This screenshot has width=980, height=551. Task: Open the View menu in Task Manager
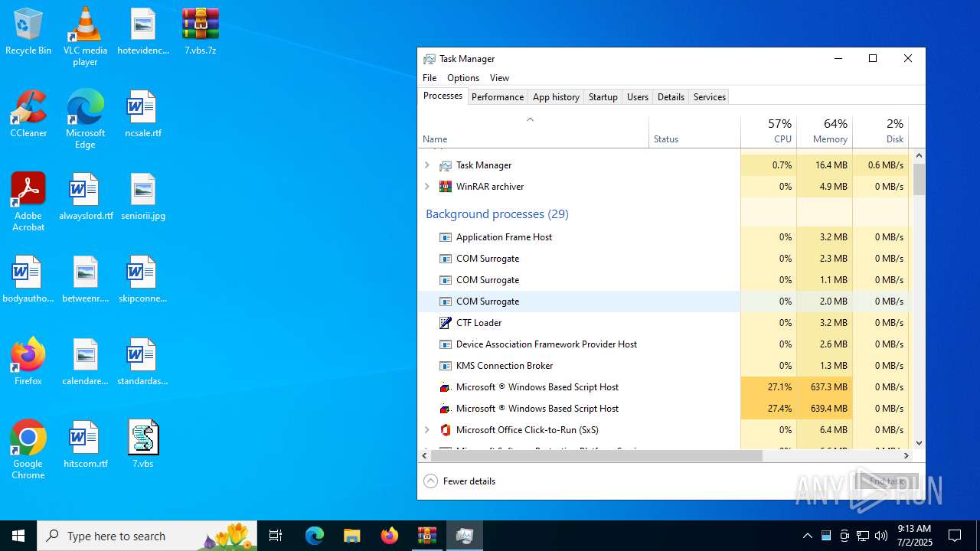(499, 78)
